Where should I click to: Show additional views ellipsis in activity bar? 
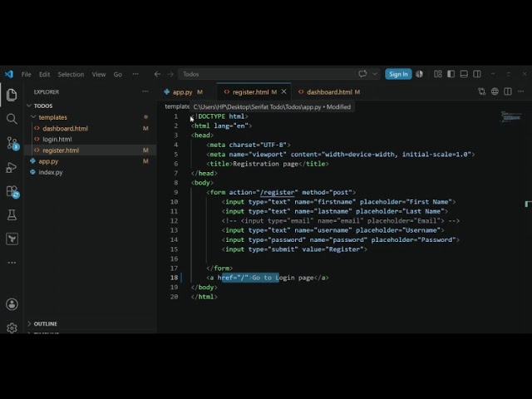point(12,263)
